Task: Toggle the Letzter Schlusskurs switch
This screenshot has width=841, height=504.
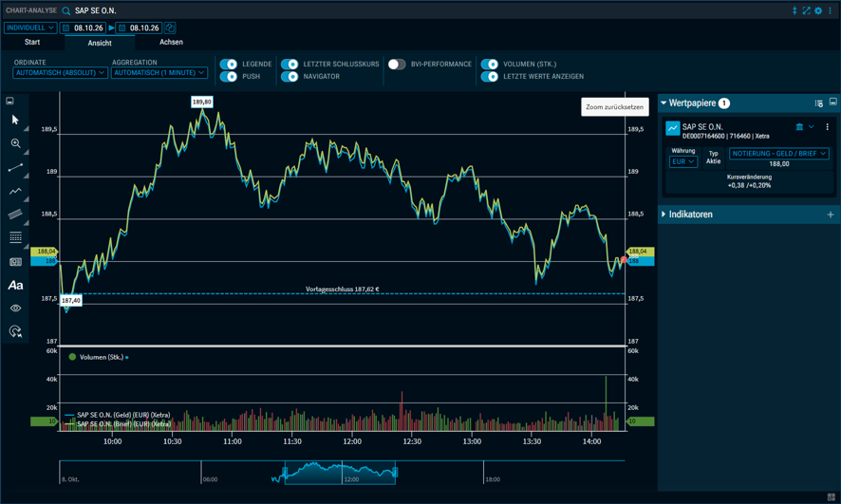Action: click(x=290, y=64)
